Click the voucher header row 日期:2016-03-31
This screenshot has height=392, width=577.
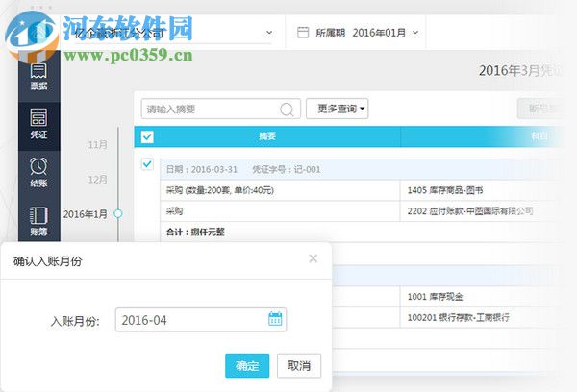361,169
